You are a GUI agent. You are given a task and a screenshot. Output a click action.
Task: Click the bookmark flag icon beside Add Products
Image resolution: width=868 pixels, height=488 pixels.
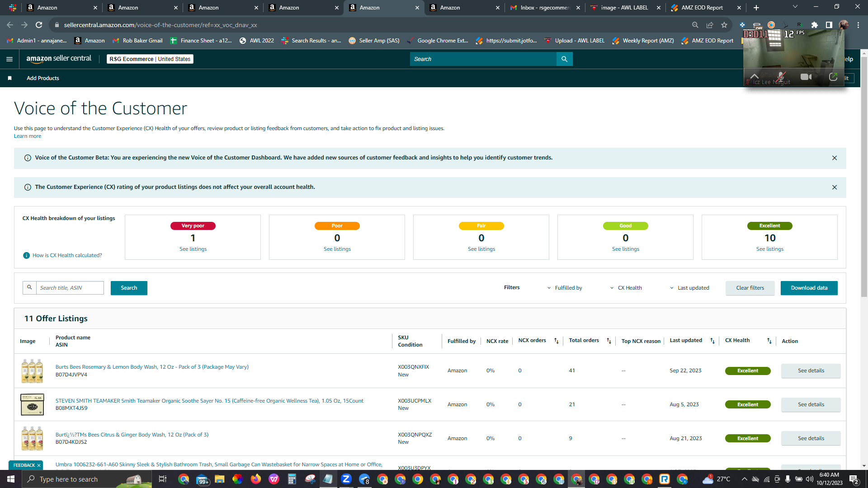click(x=9, y=78)
